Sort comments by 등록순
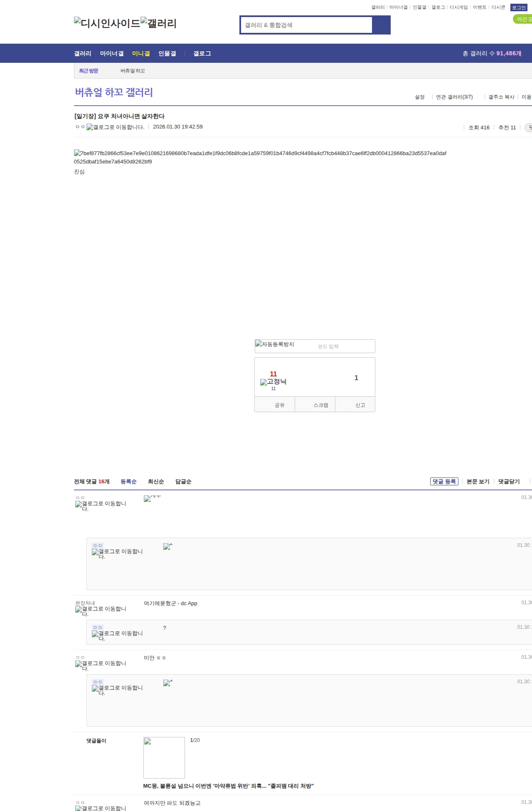 pyautogui.click(x=128, y=482)
